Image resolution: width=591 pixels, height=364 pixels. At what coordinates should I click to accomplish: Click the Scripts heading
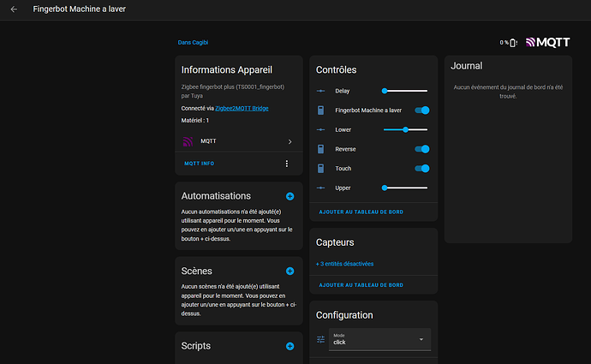[x=195, y=346]
